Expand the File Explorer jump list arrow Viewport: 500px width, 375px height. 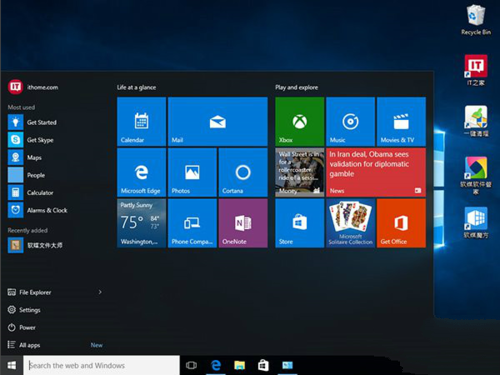click(100, 292)
